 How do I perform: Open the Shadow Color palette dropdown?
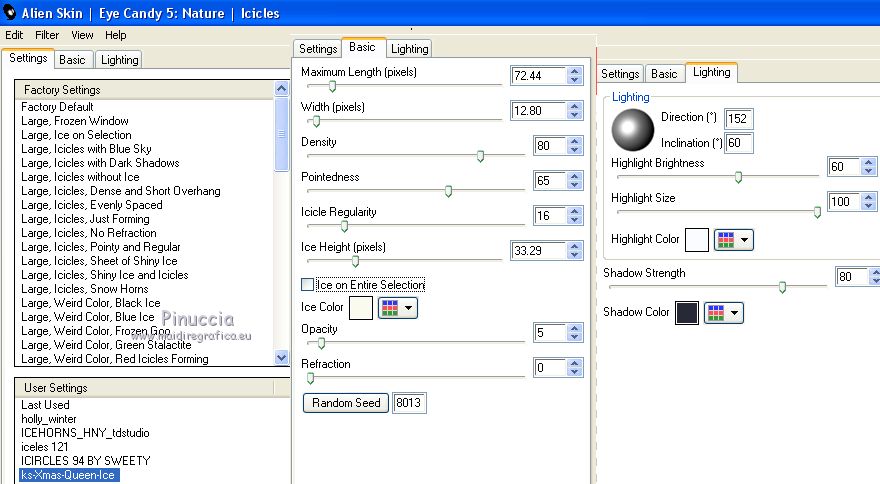click(x=723, y=313)
